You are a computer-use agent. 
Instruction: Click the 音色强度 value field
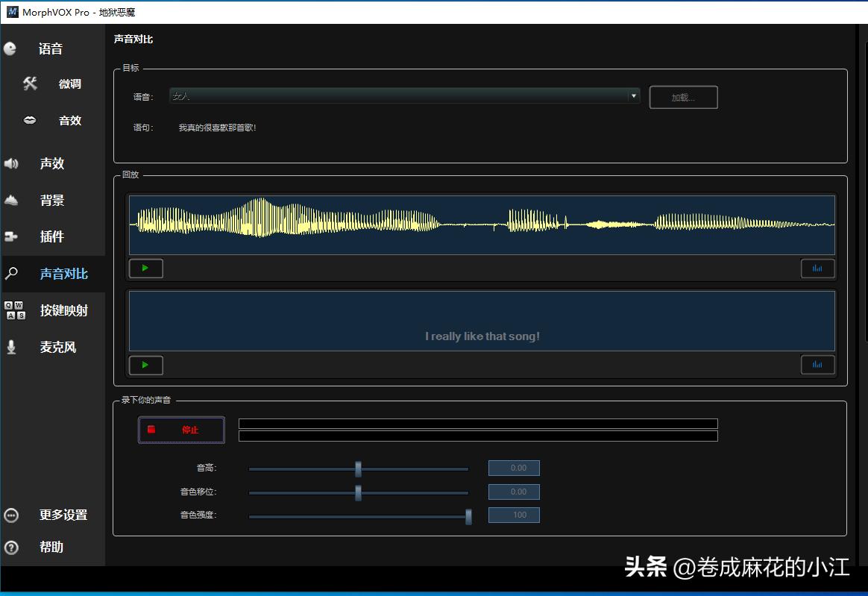click(514, 515)
